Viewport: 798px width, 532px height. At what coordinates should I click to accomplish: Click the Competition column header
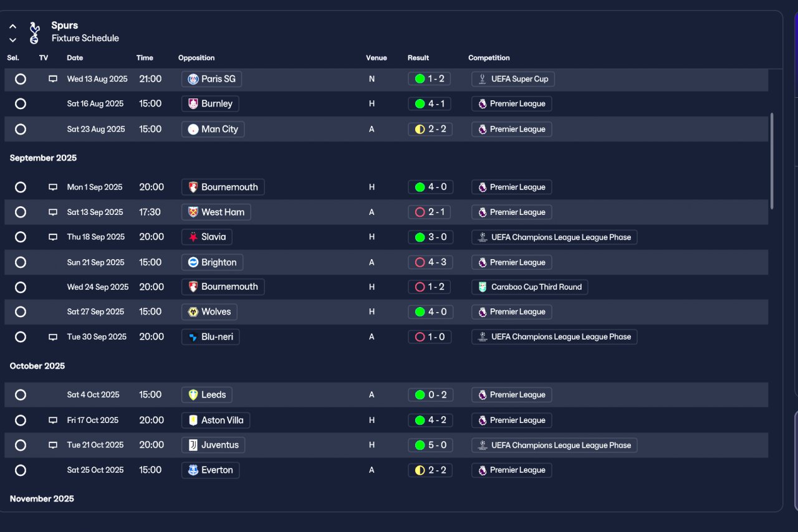489,58
